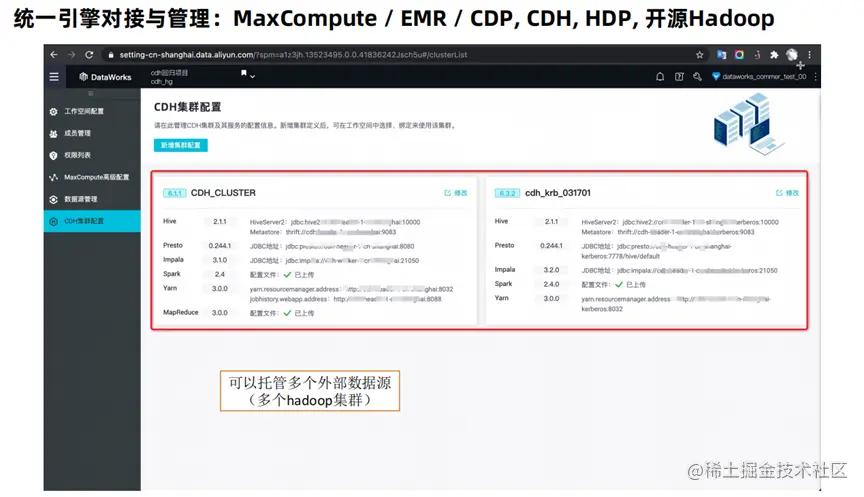Image resolution: width=864 pixels, height=497 pixels.
Task: Click the DataWorks logo
Action: pos(105,77)
